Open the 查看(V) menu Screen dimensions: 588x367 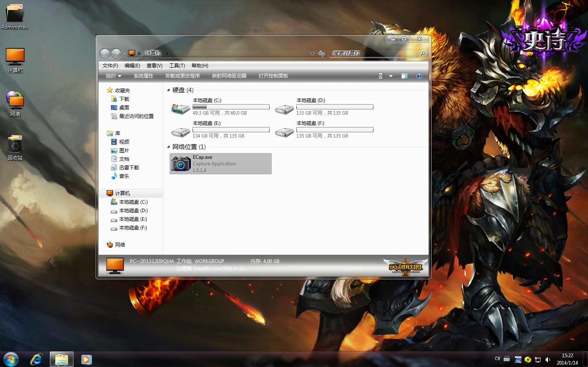pyautogui.click(x=154, y=66)
